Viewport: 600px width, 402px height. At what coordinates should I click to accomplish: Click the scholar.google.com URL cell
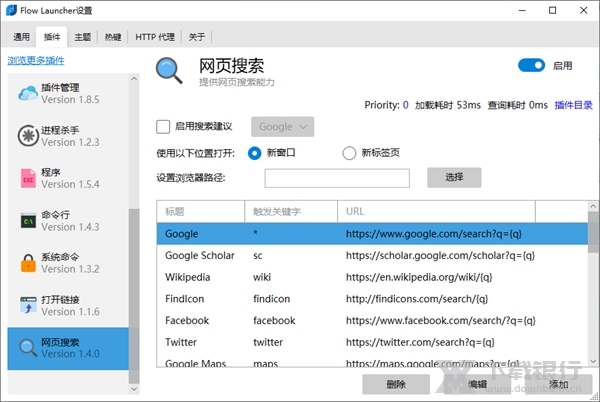coord(440,256)
